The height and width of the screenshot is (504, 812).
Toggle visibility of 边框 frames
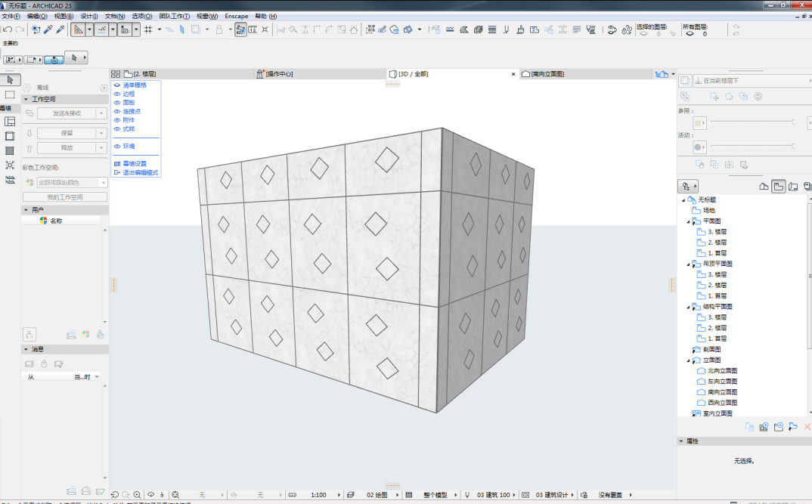coord(117,94)
